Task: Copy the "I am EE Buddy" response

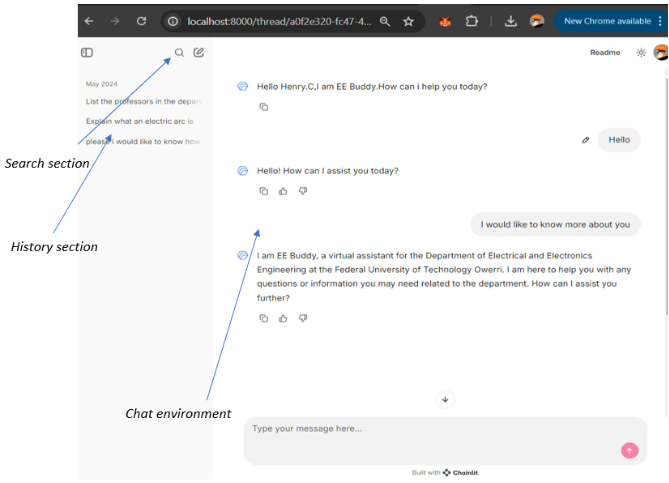Action: point(263,318)
